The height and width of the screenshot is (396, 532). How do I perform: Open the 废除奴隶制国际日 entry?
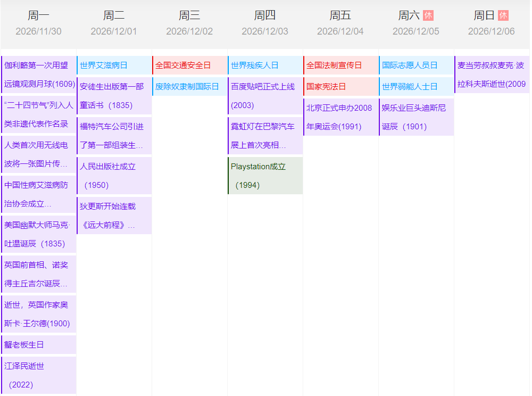[190, 87]
